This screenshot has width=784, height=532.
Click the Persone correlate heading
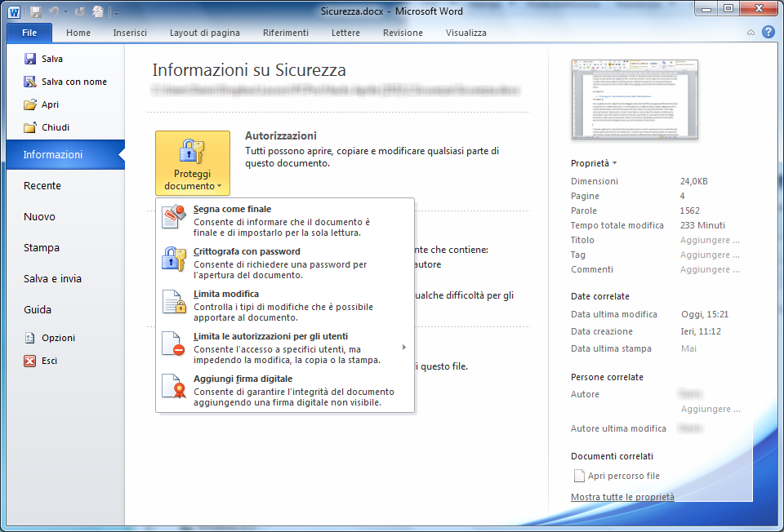pyautogui.click(x=607, y=377)
